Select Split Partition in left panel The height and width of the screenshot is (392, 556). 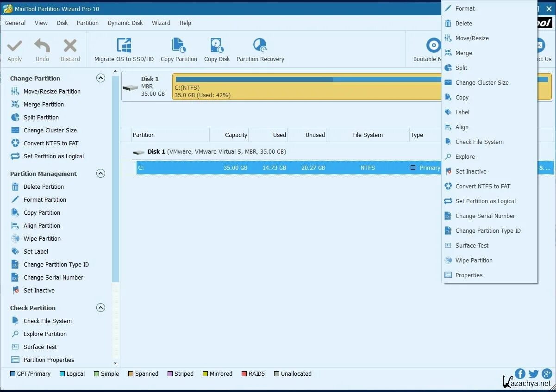pyautogui.click(x=41, y=118)
